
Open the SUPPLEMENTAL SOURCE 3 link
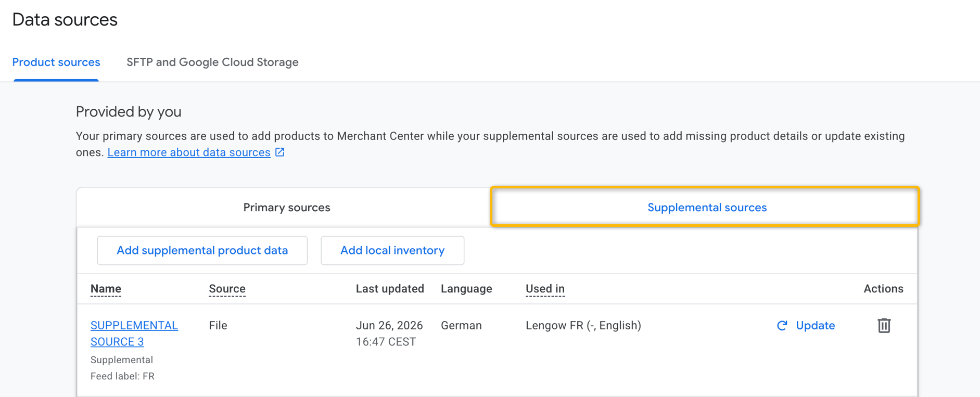(134, 334)
